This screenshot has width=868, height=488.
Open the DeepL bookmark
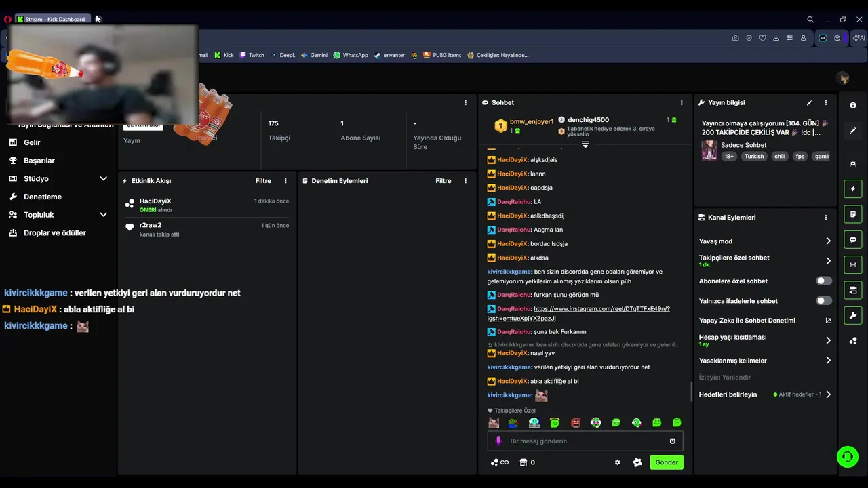tap(283, 55)
